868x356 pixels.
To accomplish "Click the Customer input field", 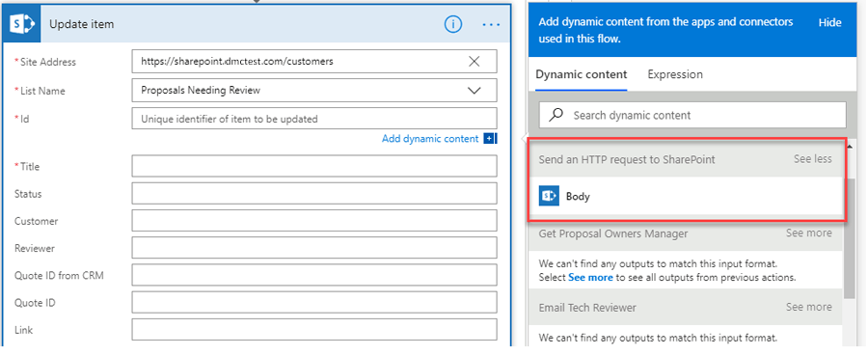I will [314, 220].
